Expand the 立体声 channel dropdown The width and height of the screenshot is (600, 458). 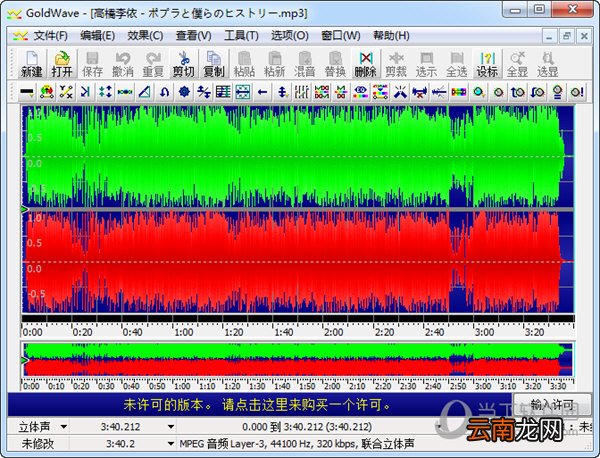pos(64,427)
